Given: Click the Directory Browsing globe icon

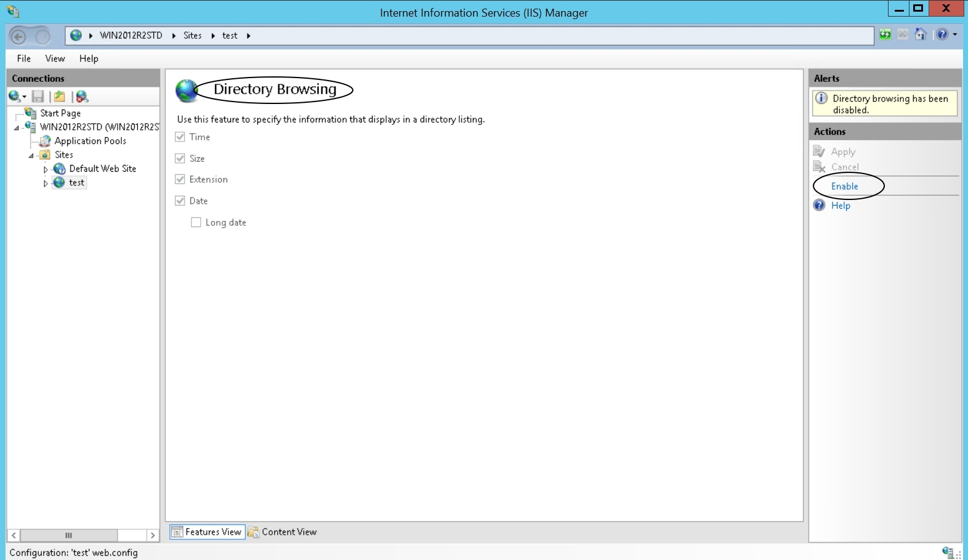Looking at the screenshot, I should point(186,90).
